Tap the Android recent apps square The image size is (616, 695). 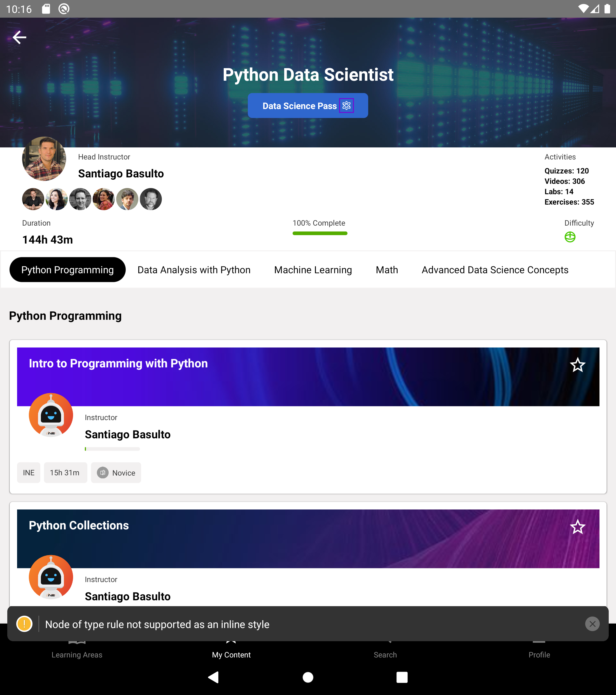pyautogui.click(x=402, y=677)
